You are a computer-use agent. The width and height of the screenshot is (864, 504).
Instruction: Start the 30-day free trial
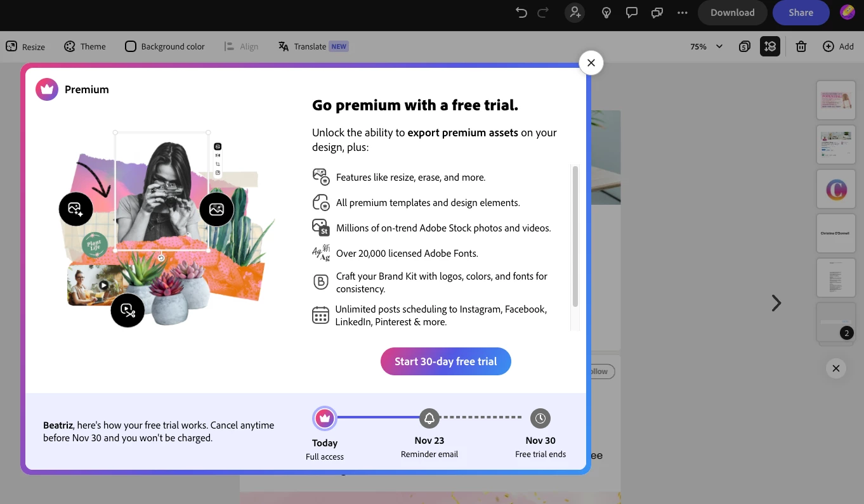(446, 361)
